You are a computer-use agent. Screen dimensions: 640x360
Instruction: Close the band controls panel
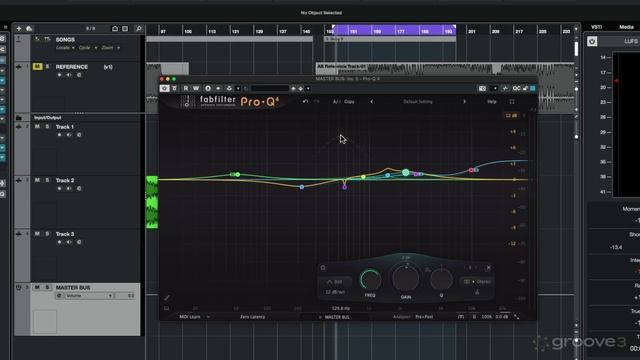coord(489,268)
